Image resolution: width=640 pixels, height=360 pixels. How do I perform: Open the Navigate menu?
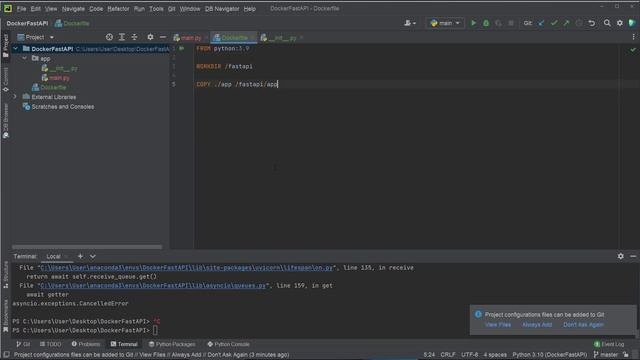pyautogui.click(x=73, y=9)
